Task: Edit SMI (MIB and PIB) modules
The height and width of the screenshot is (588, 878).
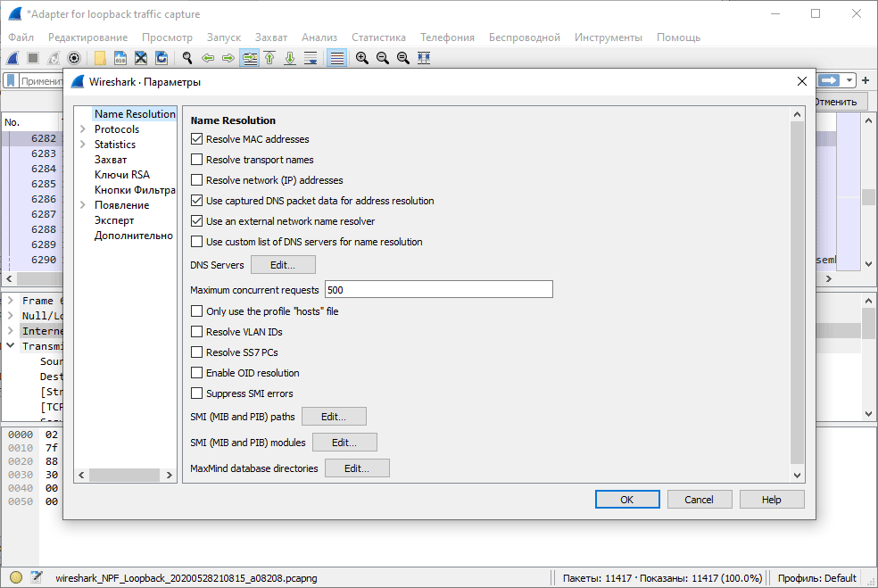Action: click(x=344, y=443)
